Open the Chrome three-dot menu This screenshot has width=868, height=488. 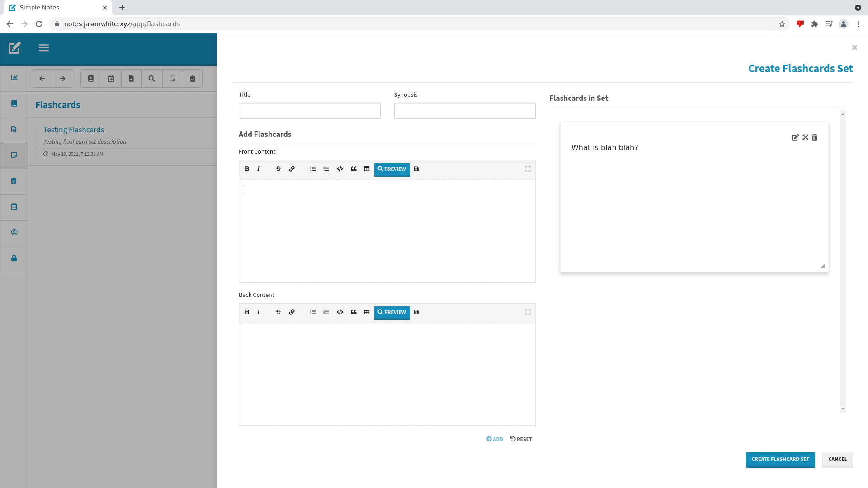(x=858, y=24)
